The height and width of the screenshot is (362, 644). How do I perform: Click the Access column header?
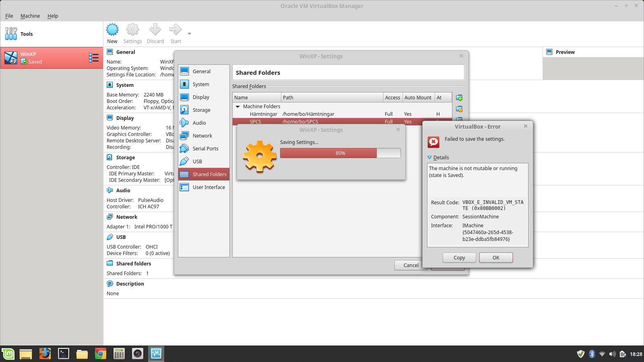(393, 97)
